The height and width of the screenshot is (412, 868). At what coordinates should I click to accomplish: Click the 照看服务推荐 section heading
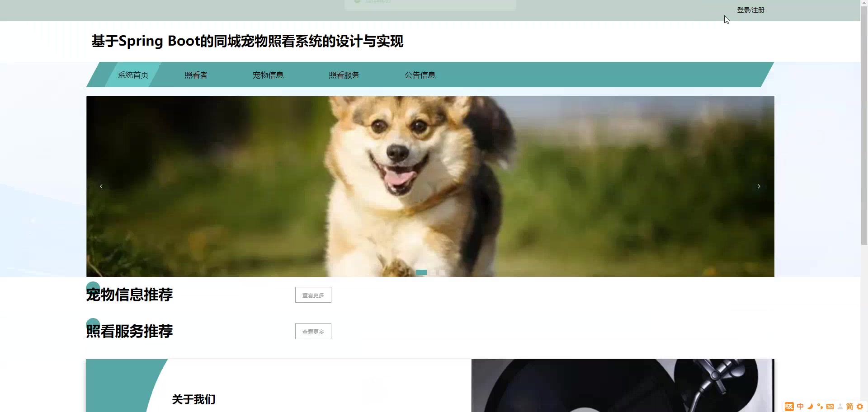[x=129, y=331]
